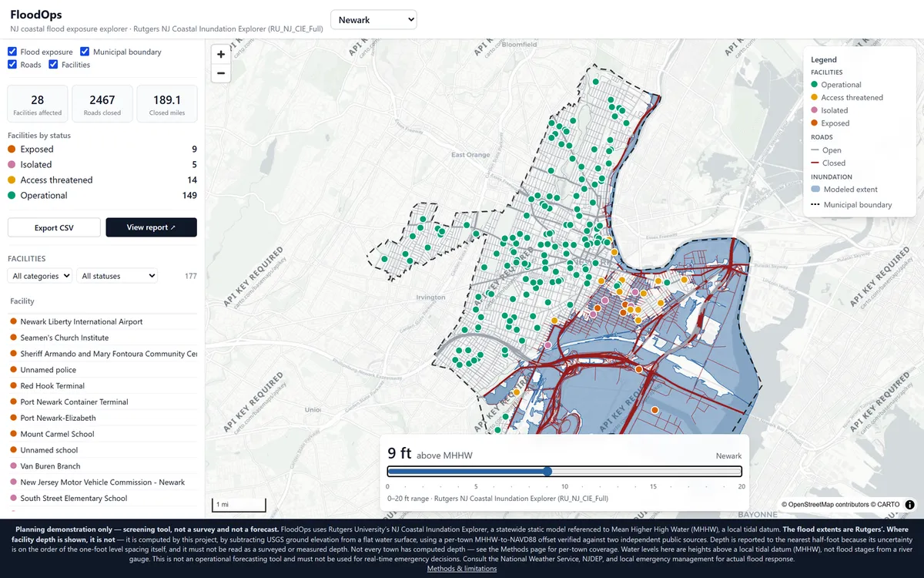The width and height of the screenshot is (924, 578).
Task: Click the 1 mi scale bar
Action: click(239, 505)
